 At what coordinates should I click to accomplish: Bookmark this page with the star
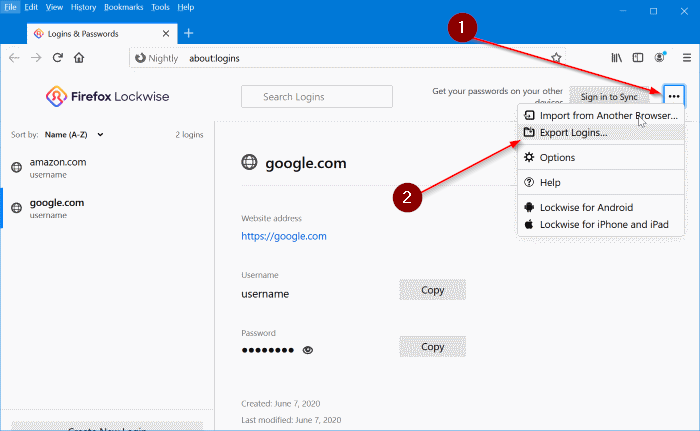coord(556,58)
